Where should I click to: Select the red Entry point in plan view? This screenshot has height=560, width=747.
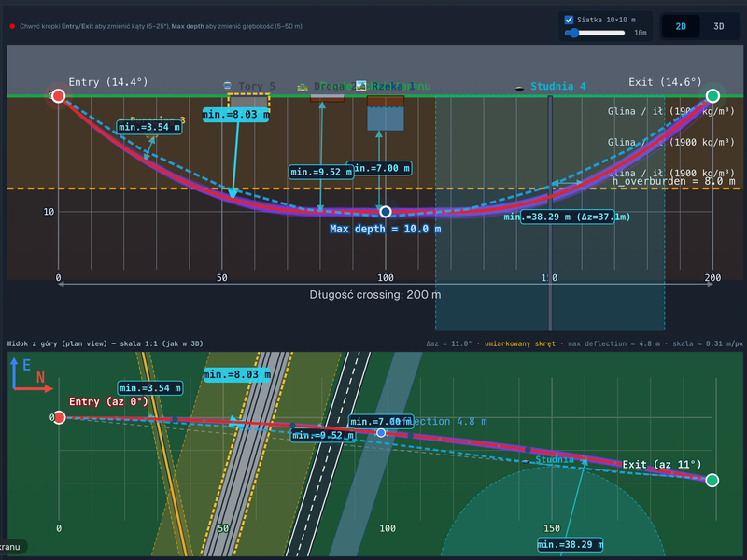(x=59, y=417)
